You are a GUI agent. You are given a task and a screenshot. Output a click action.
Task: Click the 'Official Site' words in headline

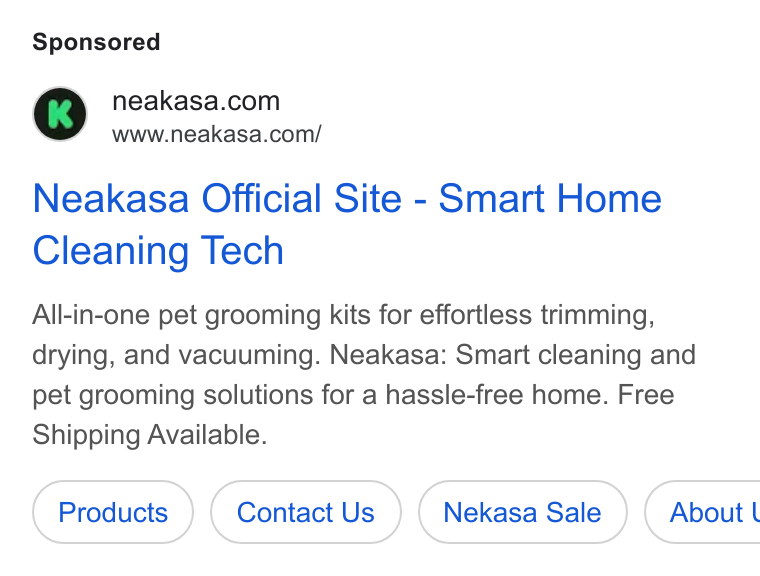click(x=301, y=198)
